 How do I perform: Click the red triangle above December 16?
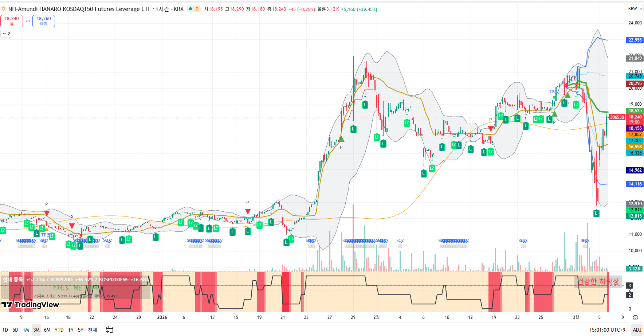coord(47,212)
